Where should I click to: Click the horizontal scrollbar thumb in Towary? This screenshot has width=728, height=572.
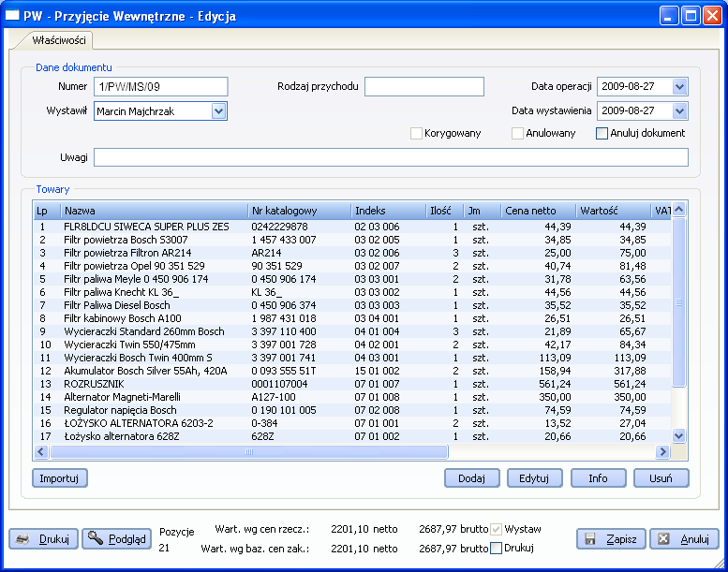[x=249, y=452]
